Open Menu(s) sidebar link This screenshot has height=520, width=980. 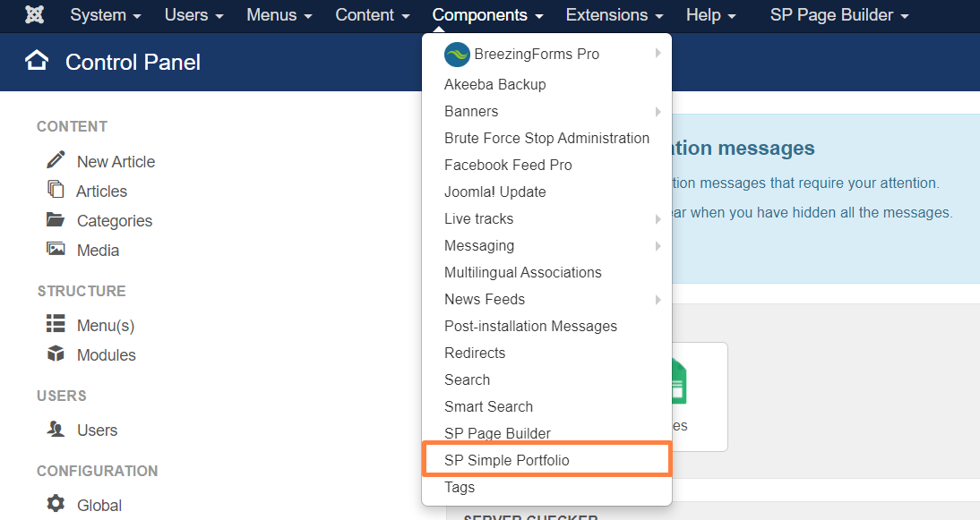click(106, 326)
